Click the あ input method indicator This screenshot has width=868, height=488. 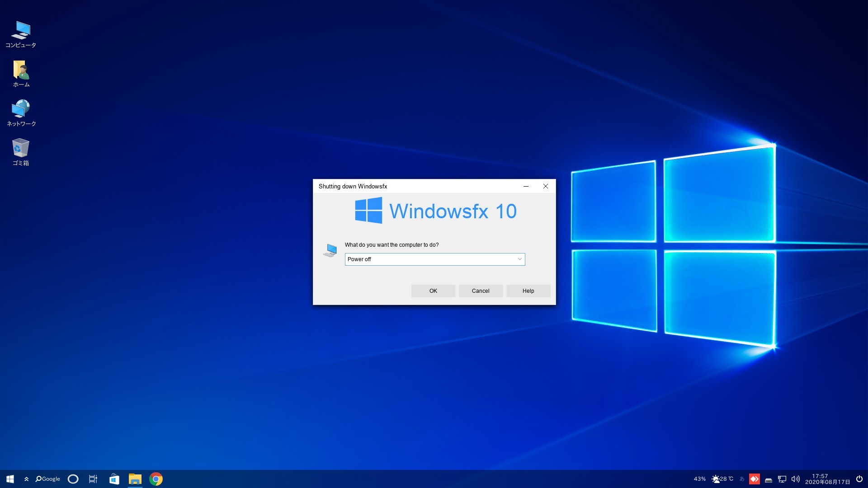(742, 479)
